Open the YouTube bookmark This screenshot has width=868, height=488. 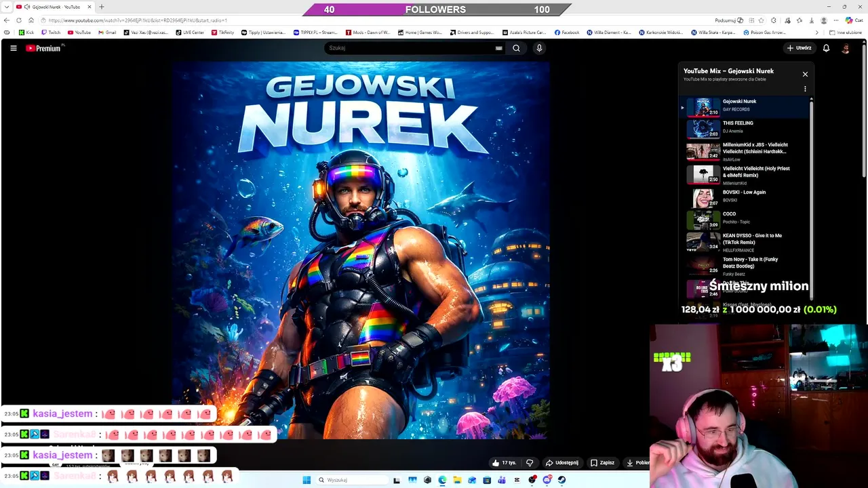click(x=79, y=33)
